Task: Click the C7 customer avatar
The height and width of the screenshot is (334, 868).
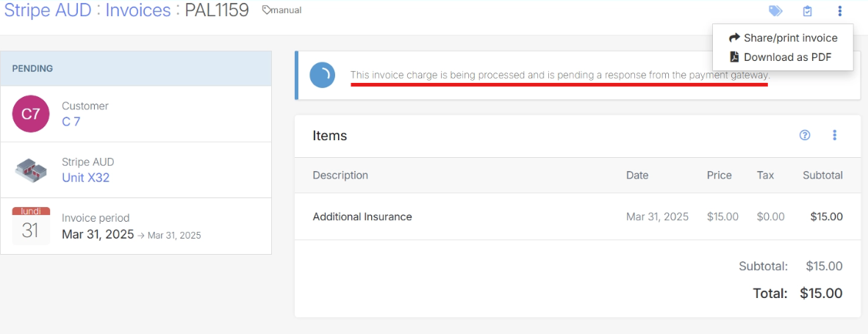Action: click(x=30, y=114)
